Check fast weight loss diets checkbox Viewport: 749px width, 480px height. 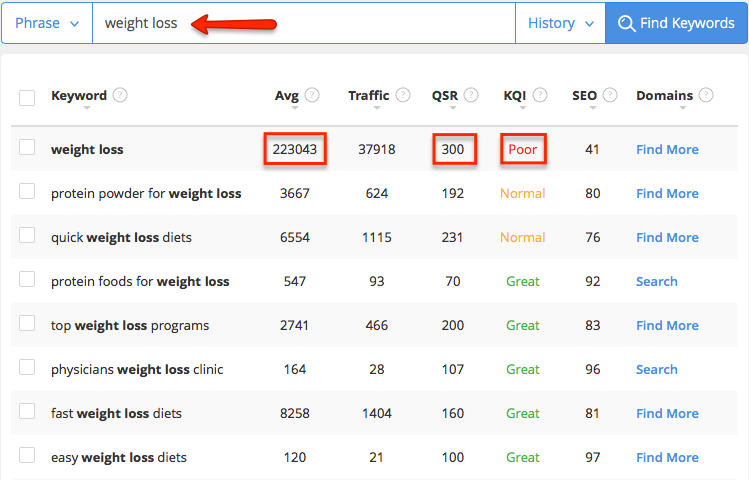tap(27, 411)
